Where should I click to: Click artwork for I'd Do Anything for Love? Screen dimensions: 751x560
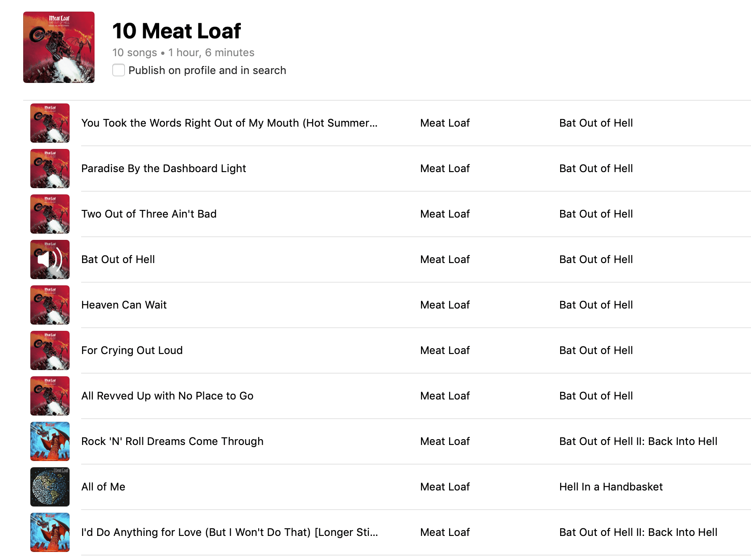point(50,532)
